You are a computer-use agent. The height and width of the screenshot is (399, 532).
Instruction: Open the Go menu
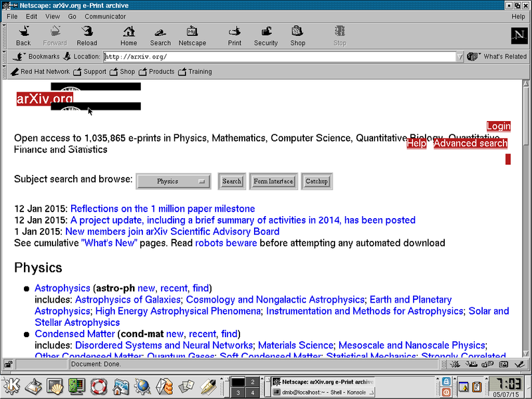[x=72, y=16]
